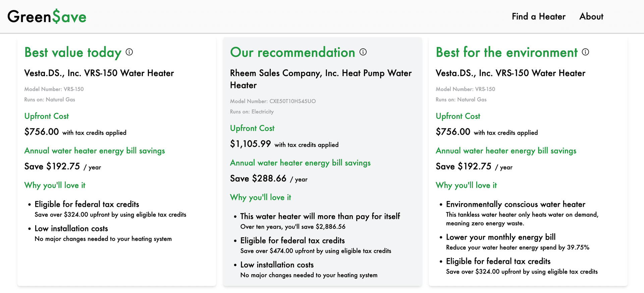Click 'Environmentally conscious water heater' bullet
The width and height of the screenshot is (644, 293).
(516, 204)
